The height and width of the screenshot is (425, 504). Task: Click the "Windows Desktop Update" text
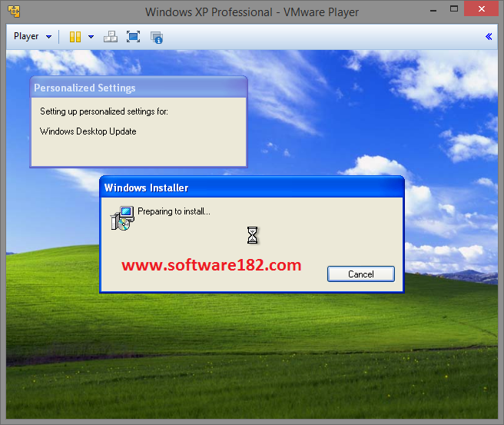pyautogui.click(x=88, y=131)
